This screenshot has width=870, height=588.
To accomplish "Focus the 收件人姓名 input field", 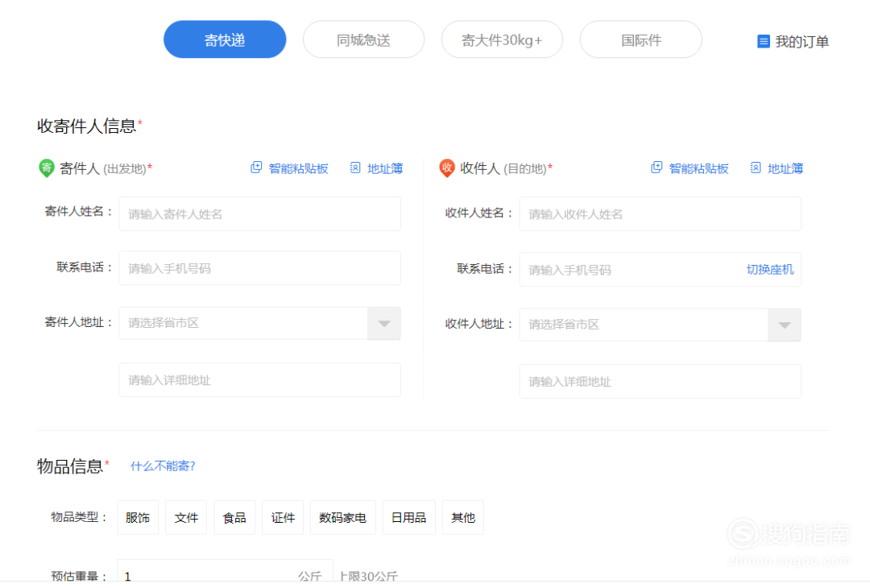I will (x=661, y=214).
